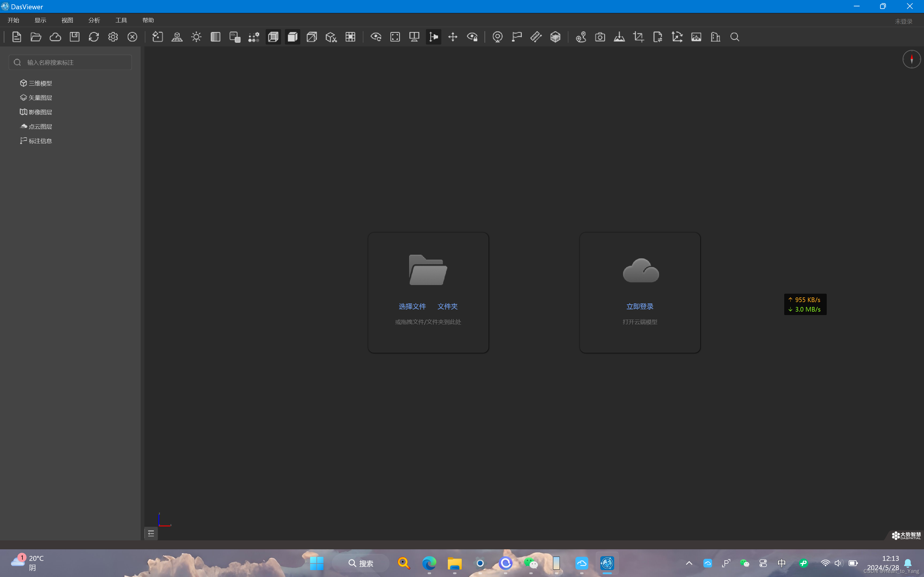
Task: Click the ruler measurement tool icon
Action: pyautogui.click(x=536, y=37)
